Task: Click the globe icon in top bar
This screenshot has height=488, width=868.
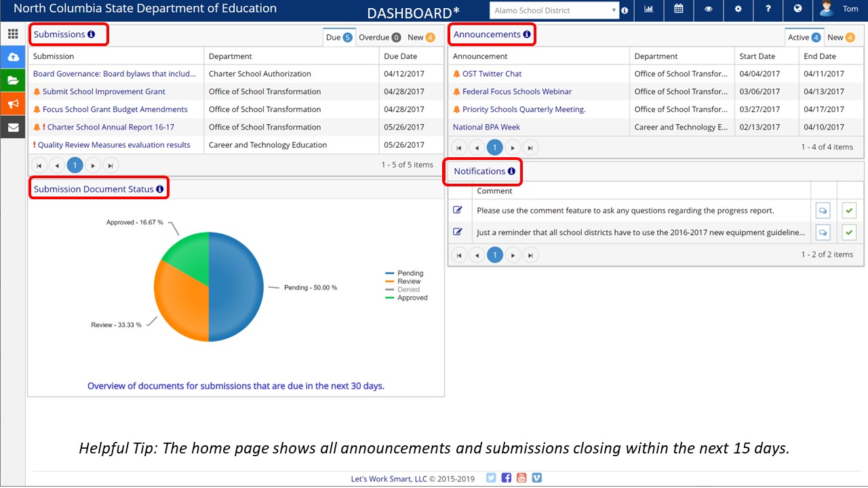Action: point(797,9)
